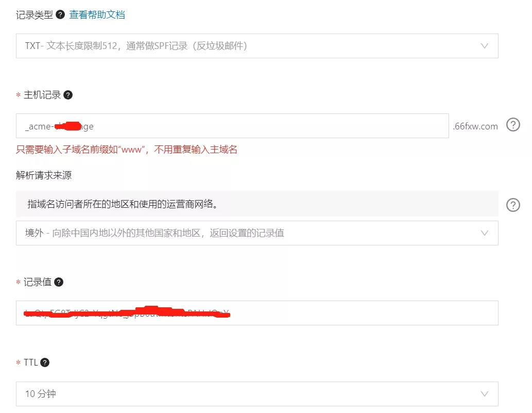
Task: Click the question mark beside .66fxw.com suffix
Action: click(x=513, y=124)
